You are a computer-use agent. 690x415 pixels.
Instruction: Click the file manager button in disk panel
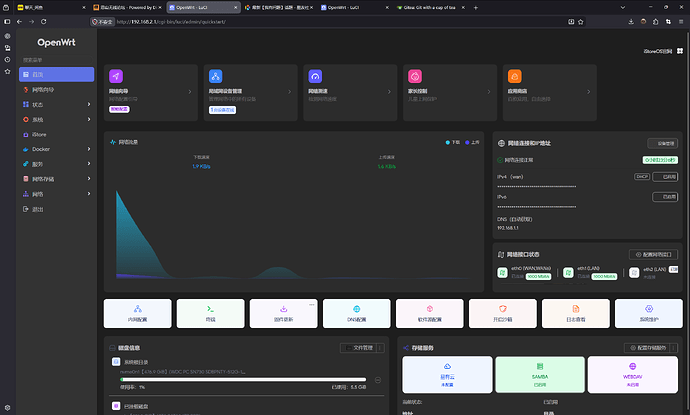359,348
